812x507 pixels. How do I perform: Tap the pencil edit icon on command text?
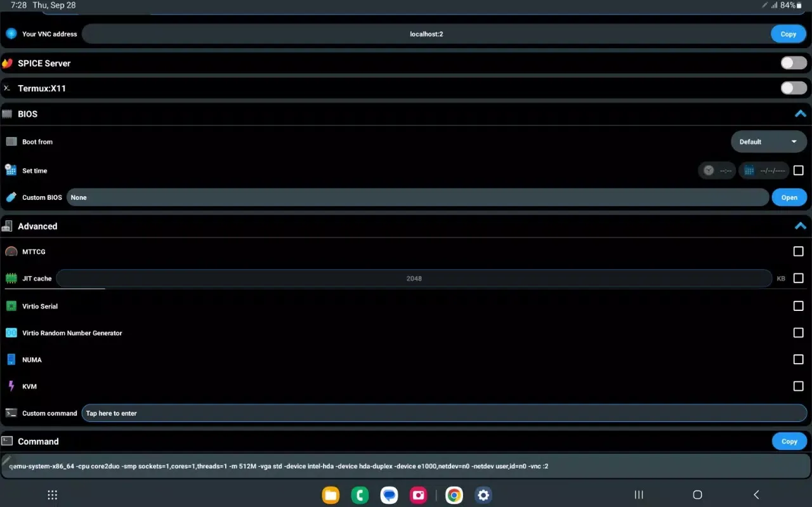point(6,459)
